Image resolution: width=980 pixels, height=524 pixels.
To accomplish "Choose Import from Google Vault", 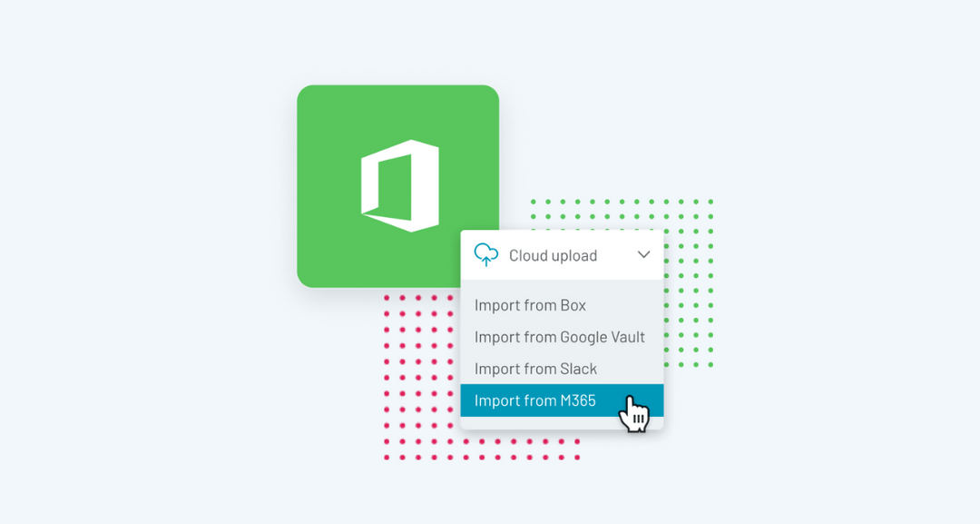I will [x=559, y=337].
